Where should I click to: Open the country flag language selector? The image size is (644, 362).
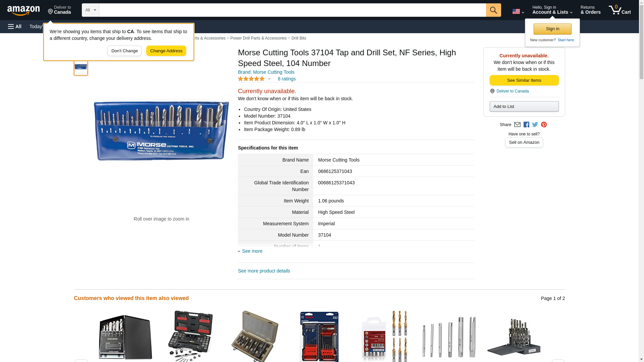click(x=518, y=11)
